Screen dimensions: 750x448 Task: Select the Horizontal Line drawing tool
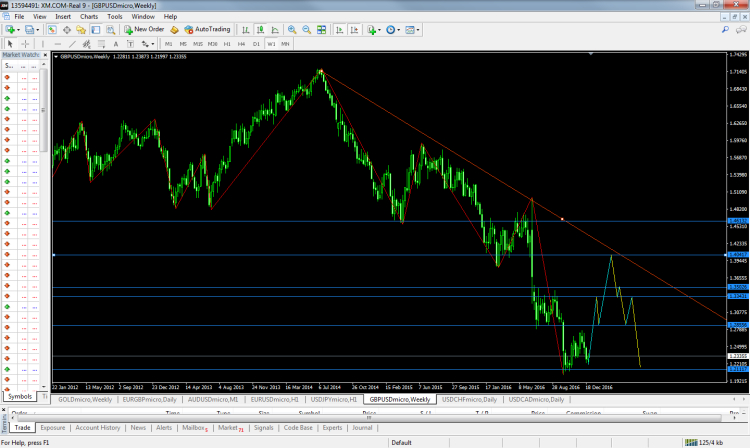(x=57, y=44)
